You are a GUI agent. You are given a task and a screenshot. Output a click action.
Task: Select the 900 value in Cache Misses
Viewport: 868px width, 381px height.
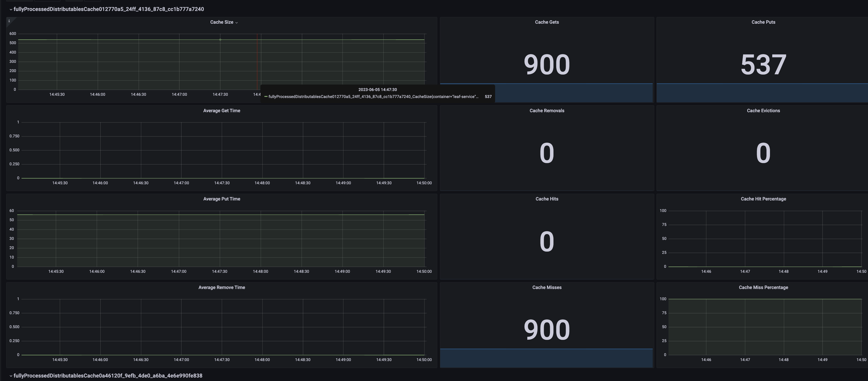pyautogui.click(x=546, y=330)
